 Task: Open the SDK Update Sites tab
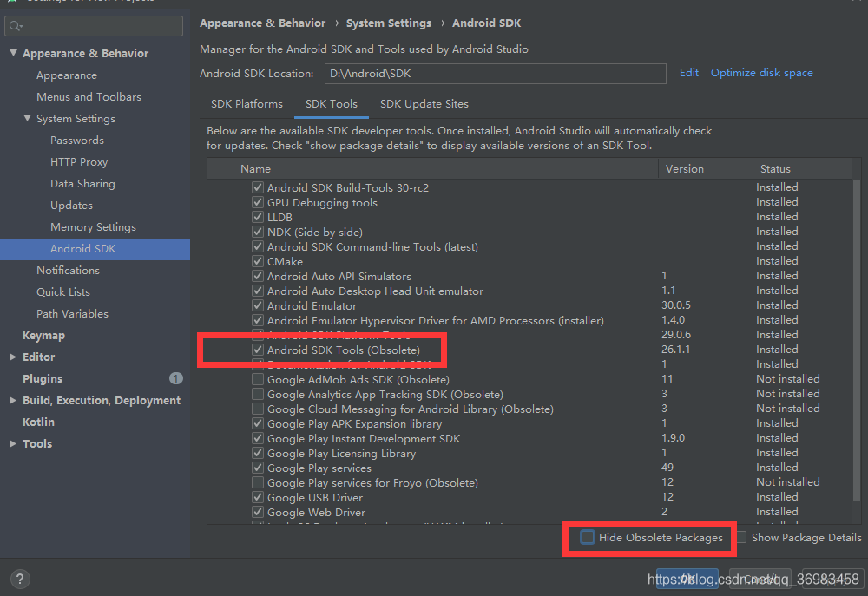pyautogui.click(x=424, y=104)
